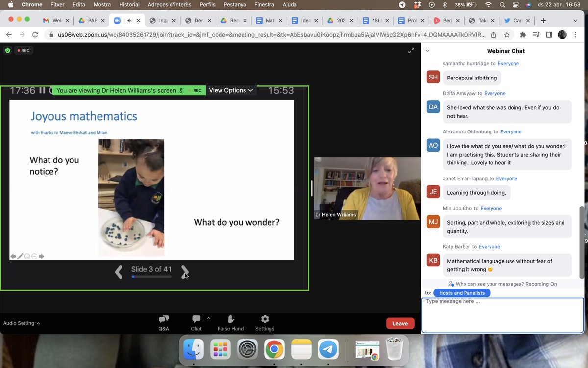Select 'Learning through doing.' message

coord(476,192)
